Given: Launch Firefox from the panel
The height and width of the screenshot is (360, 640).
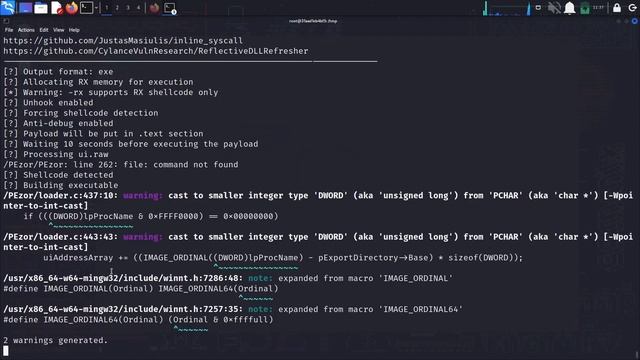Looking at the screenshot, I should pyautogui.click(x=72, y=8).
